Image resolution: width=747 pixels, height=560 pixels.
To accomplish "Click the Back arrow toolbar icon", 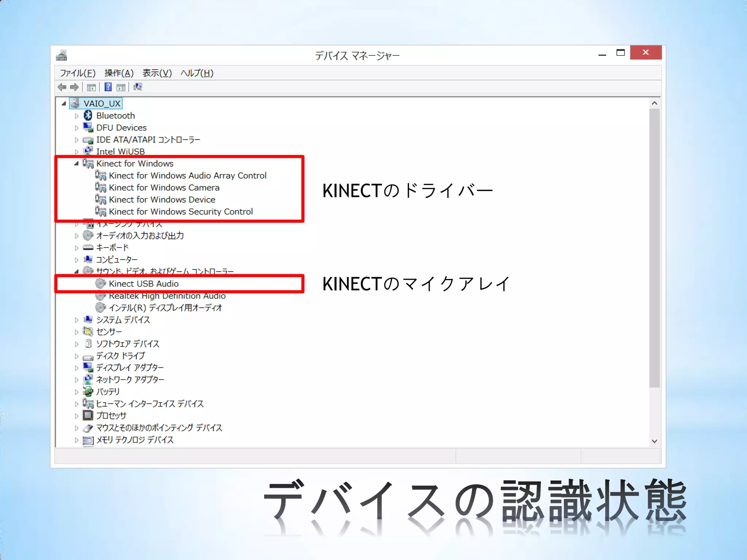I will point(62,87).
